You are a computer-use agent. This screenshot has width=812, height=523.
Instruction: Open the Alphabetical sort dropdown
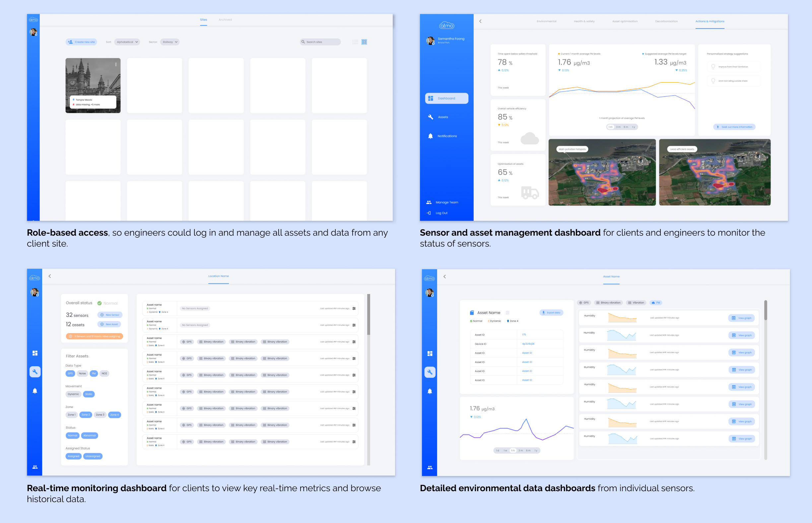127,42
